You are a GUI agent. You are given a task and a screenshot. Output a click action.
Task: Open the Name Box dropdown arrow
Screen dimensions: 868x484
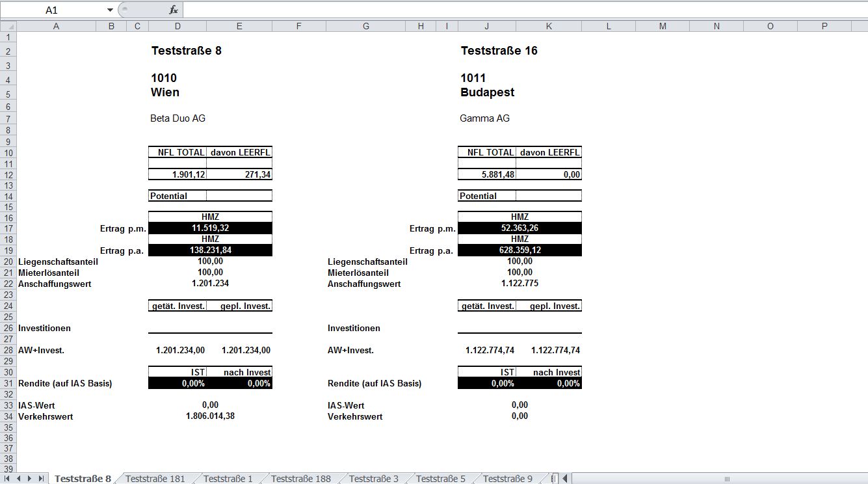(110, 10)
